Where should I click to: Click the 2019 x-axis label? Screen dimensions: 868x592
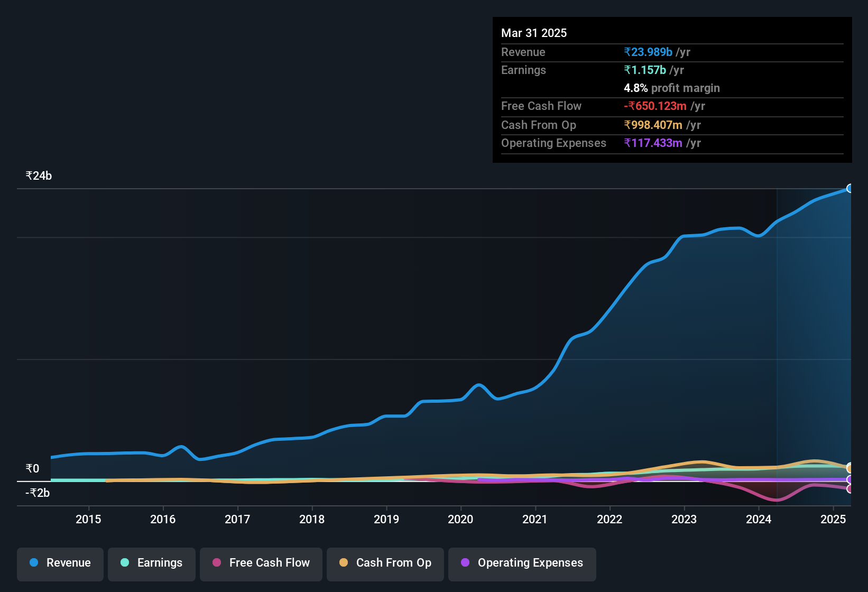click(386, 519)
